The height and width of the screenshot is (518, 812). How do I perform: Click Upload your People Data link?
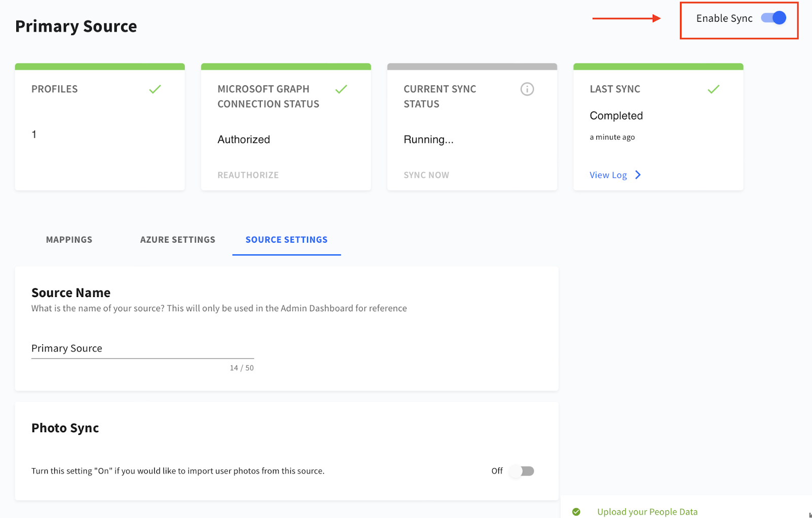coord(647,512)
